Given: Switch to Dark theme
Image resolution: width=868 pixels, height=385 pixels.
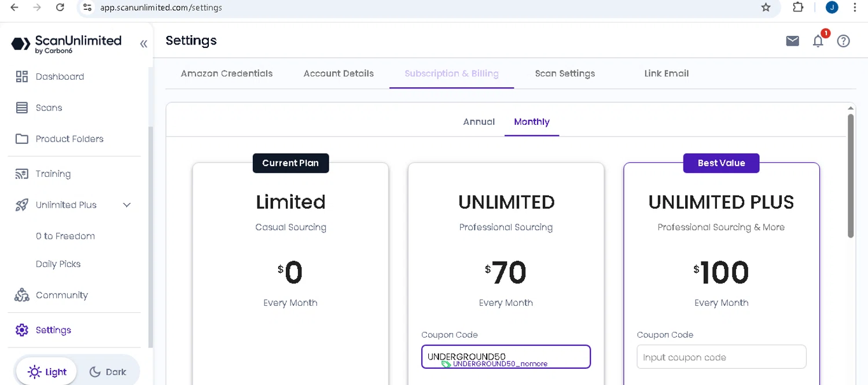Looking at the screenshot, I should tap(108, 372).
